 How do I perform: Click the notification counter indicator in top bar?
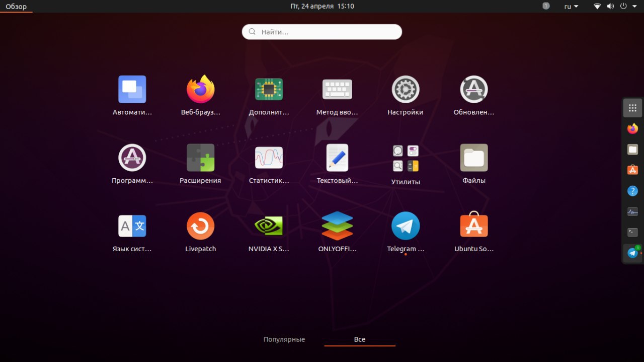(546, 6)
